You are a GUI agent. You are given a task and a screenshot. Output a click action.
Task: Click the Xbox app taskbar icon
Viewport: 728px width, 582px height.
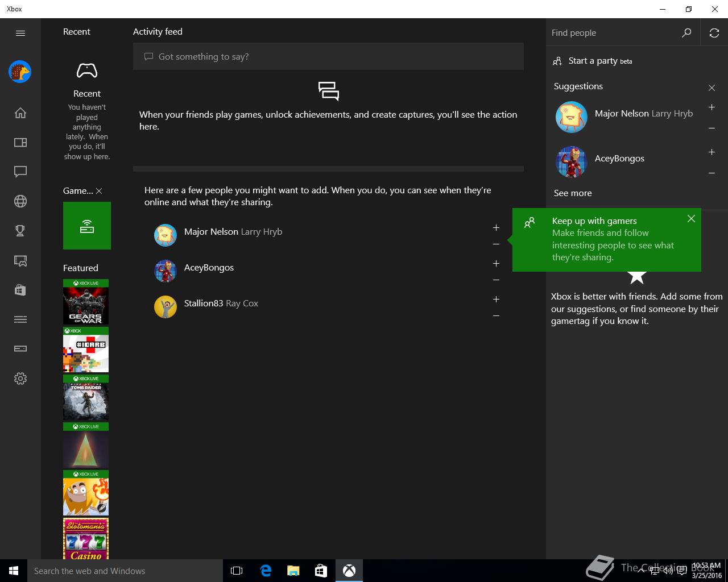[349, 571]
